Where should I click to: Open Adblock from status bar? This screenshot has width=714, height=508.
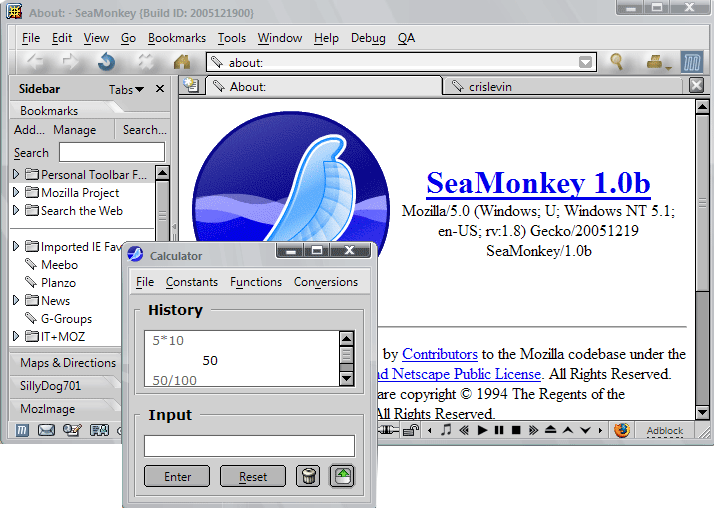point(665,430)
